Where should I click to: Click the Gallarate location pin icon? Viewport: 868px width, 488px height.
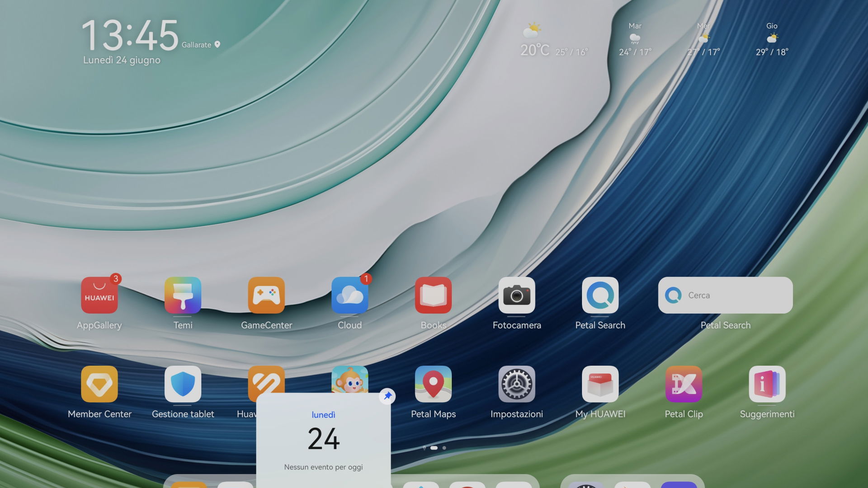(217, 44)
